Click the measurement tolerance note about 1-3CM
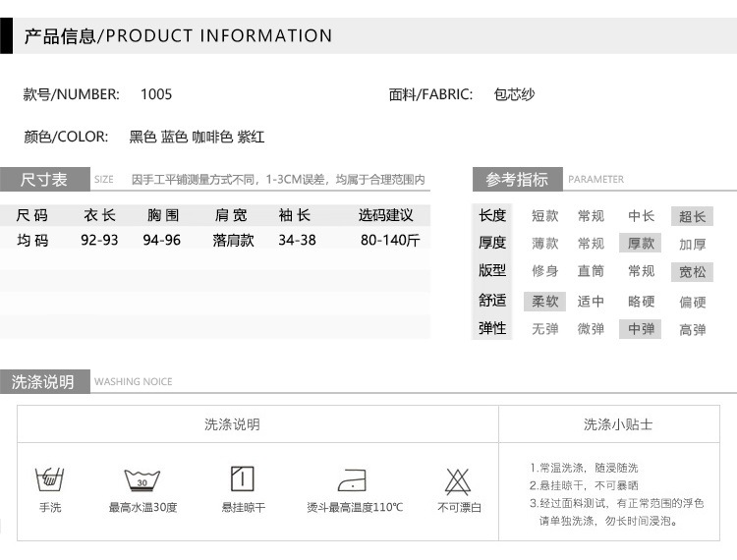 point(278,180)
